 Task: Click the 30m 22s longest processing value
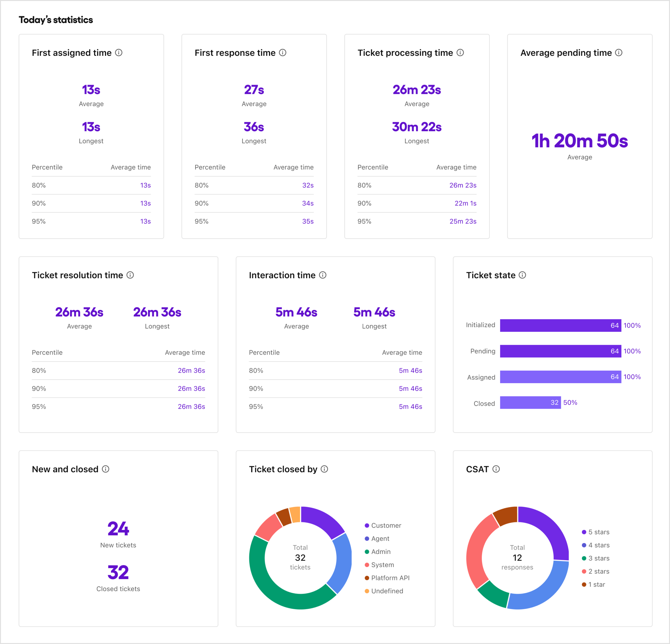tap(417, 127)
